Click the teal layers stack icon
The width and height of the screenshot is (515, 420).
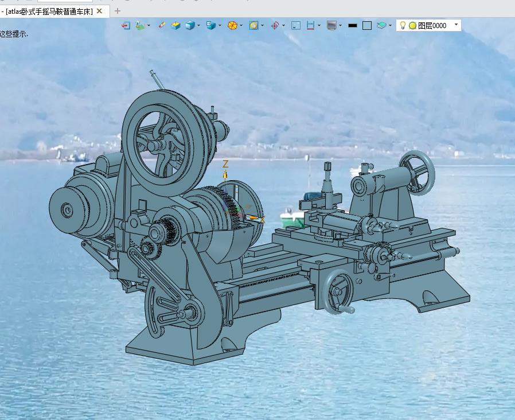[x=381, y=25]
